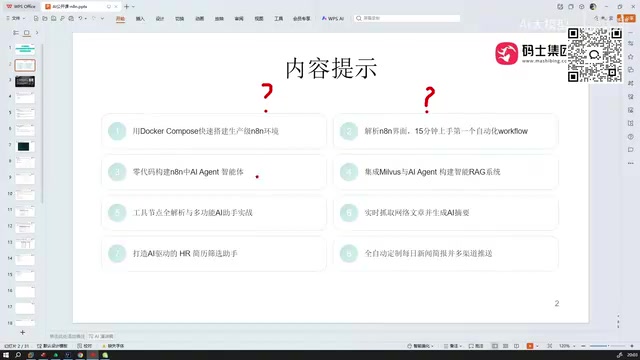The height and width of the screenshot is (360, 640).
Task: Open the 120% zoom level dropdown
Action: coord(567,346)
